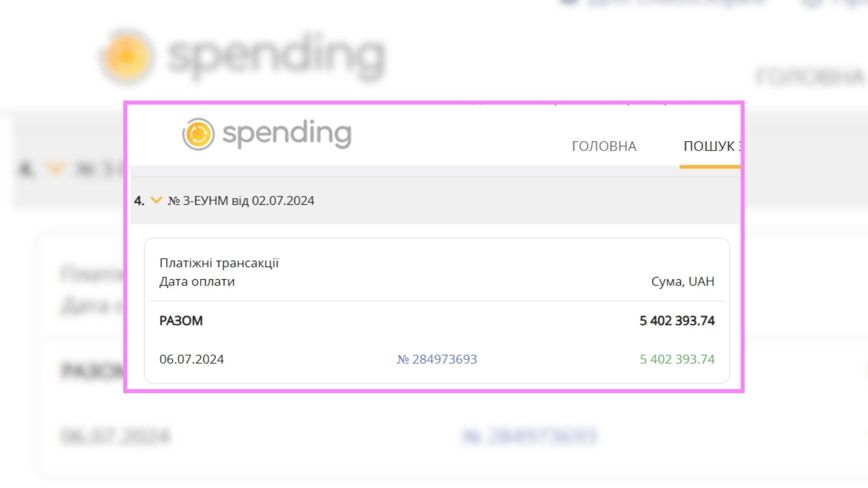Screen dimensions: 868x488
Task: Click the РАЗОМ label in the table
Action: click(x=181, y=321)
